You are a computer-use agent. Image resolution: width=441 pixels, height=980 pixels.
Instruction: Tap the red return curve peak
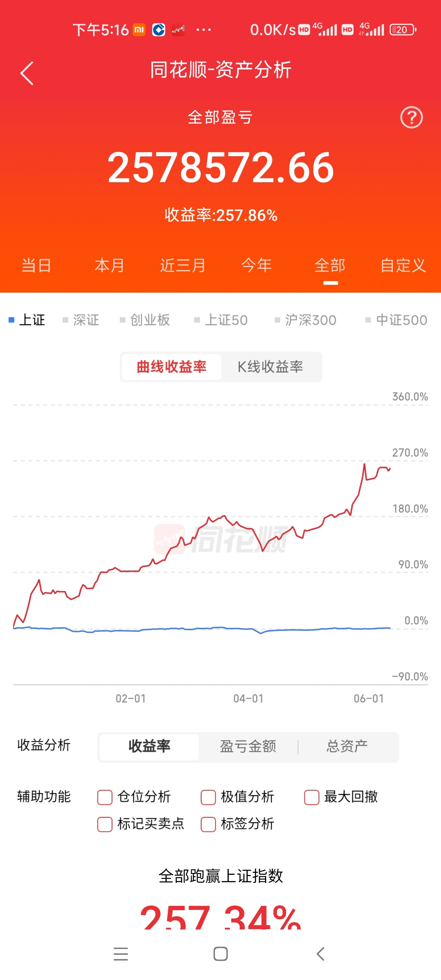[364, 464]
